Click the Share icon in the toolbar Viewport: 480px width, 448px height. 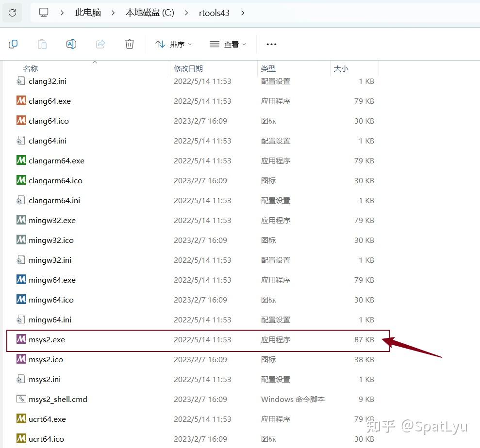(x=100, y=44)
